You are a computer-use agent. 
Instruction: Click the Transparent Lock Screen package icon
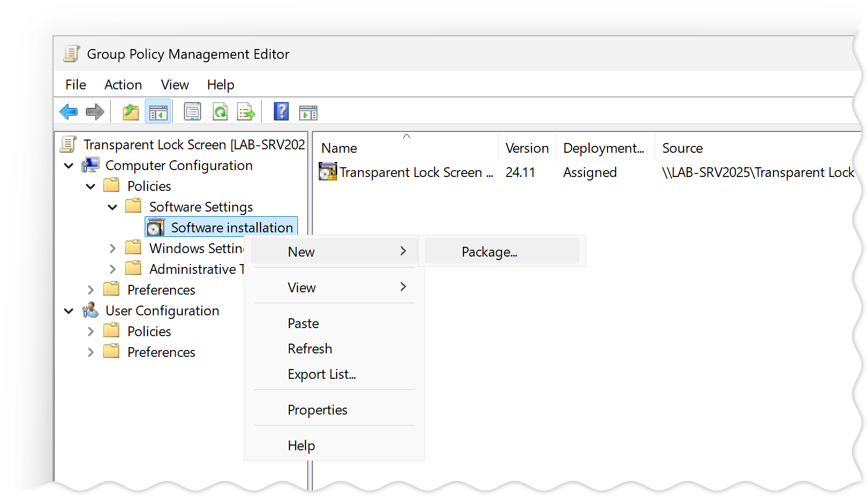coord(328,172)
